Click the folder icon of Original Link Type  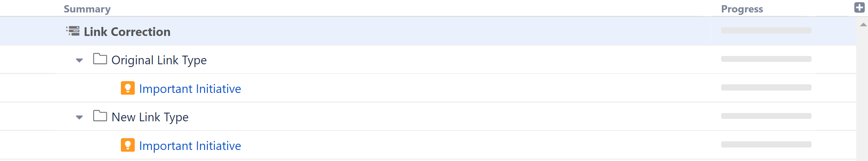100,59
